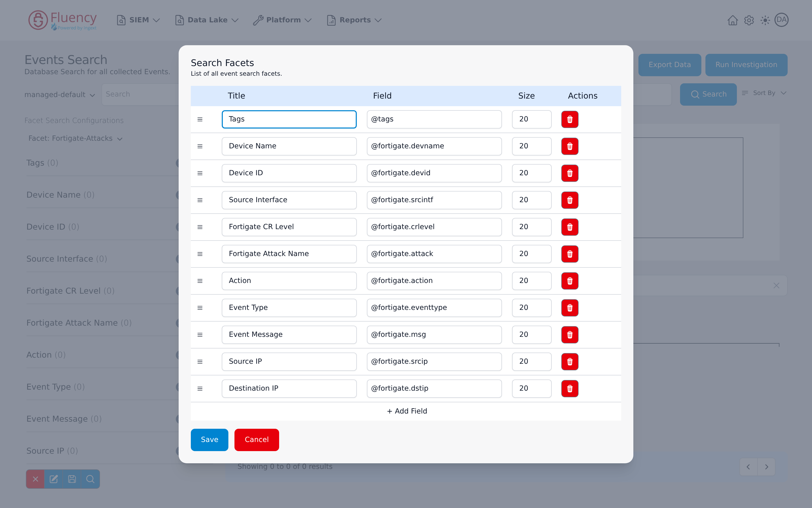Open the SIEM menu
Viewport: 812px width, 508px height.
138,20
